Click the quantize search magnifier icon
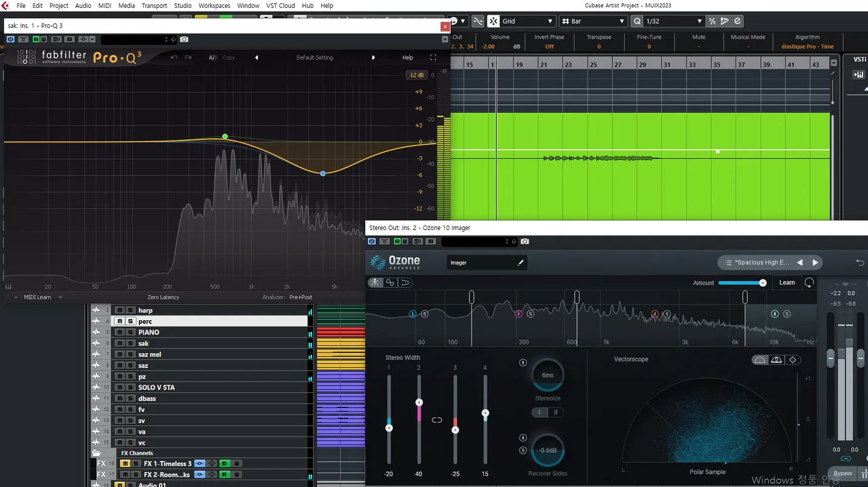The width and height of the screenshot is (868, 487). (x=637, y=21)
